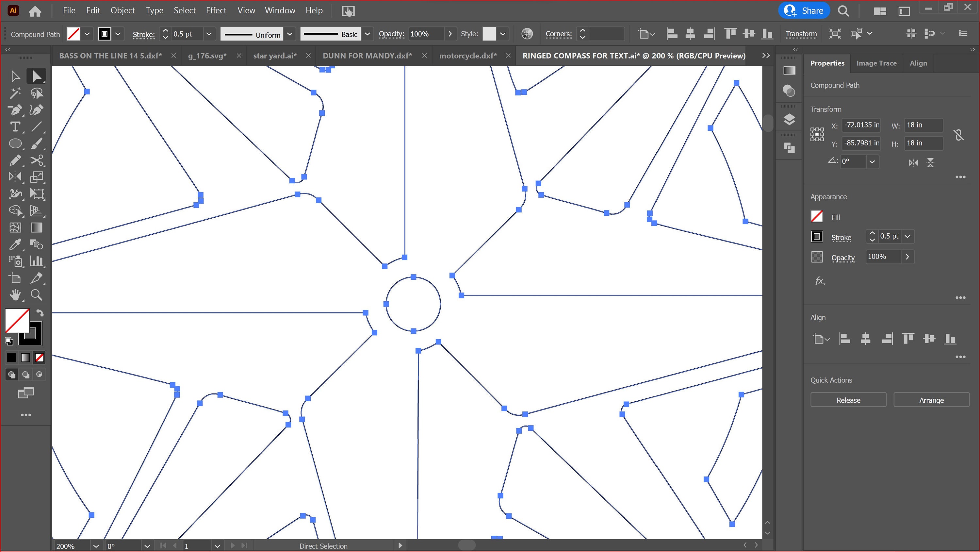Select the Hand tool
Screen dimensions: 980x552
[16, 295]
